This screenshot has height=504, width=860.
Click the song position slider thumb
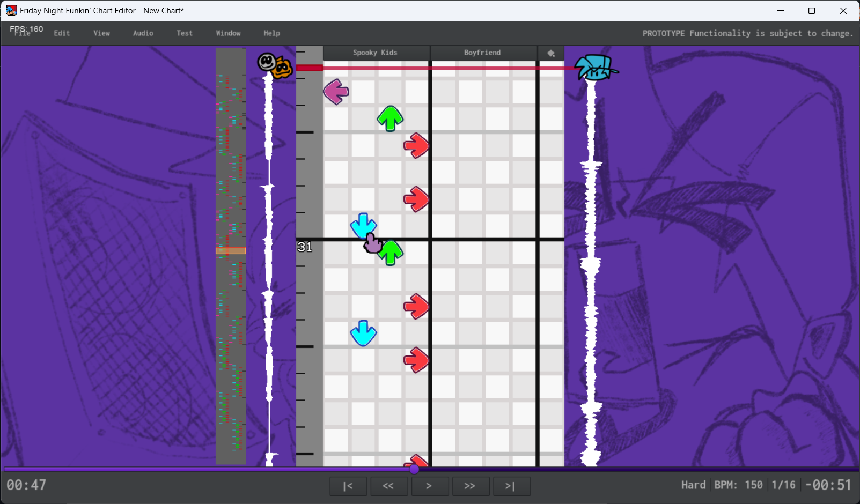point(414,469)
